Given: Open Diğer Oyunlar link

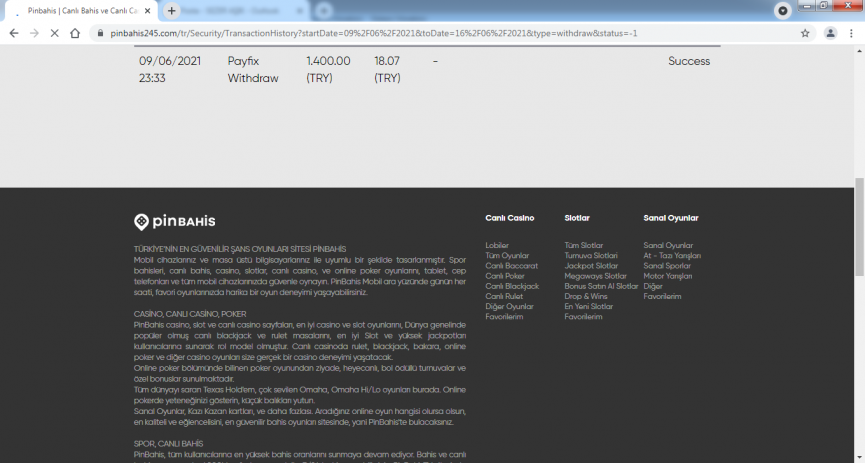Looking at the screenshot, I should [509, 307].
